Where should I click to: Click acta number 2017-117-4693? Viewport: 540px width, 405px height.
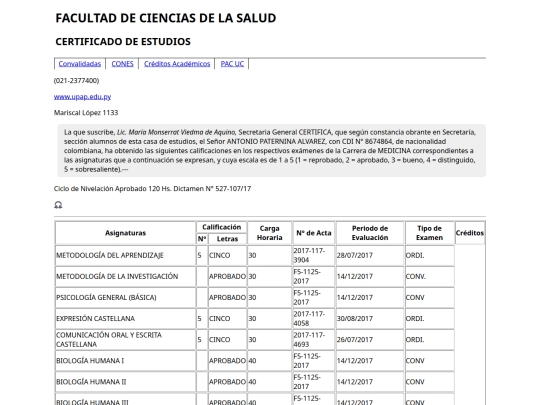click(309, 340)
